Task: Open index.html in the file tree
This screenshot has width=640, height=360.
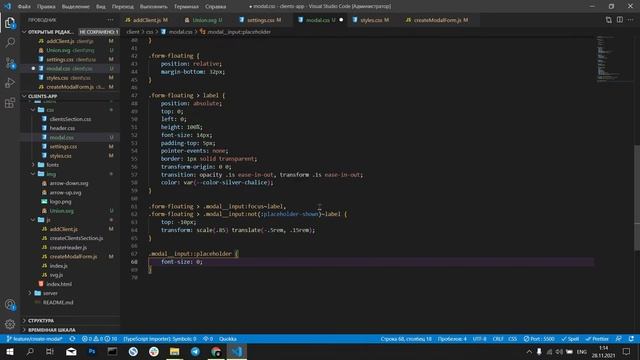Action: point(59,284)
